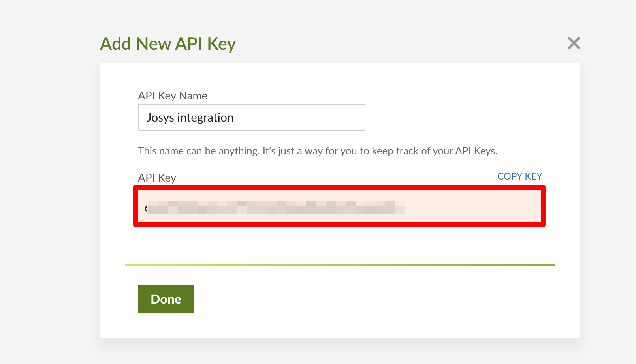The width and height of the screenshot is (636, 364).
Task: Close the Add New API Key dialog
Action: click(x=574, y=43)
